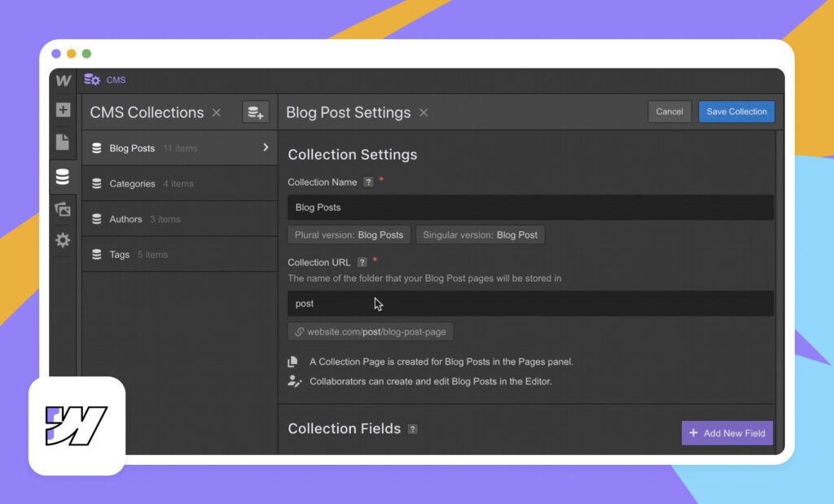The image size is (834, 504).
Task: Close the CMS Collections panel
Action: point(217,112)
